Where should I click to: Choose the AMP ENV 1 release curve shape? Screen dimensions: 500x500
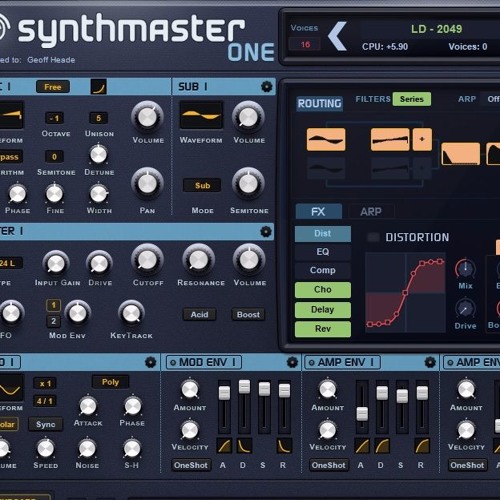click(x=422, y=446)
